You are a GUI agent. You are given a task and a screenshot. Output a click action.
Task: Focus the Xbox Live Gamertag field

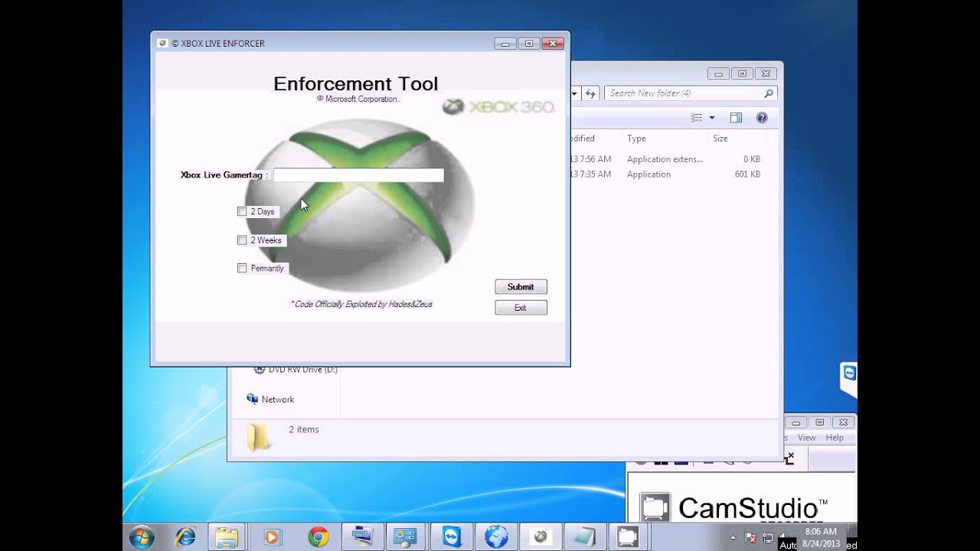(358, 175)
